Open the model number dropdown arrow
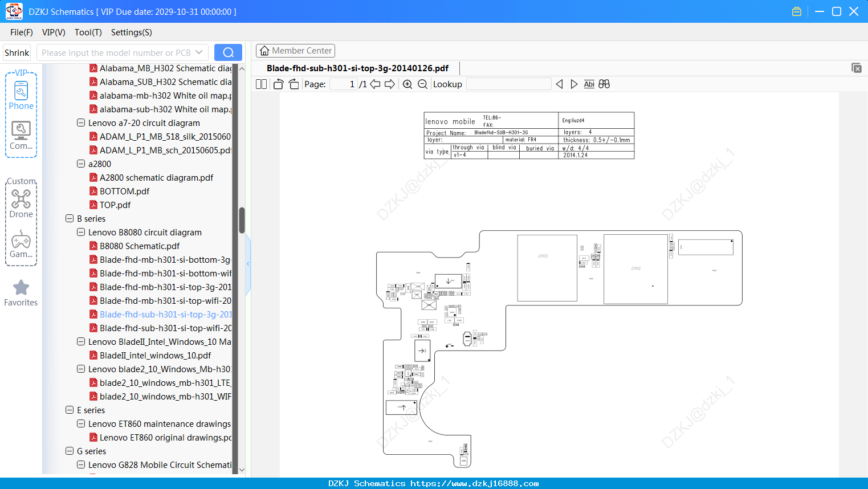Screen dimensions: 868x489 pos(199,52)
